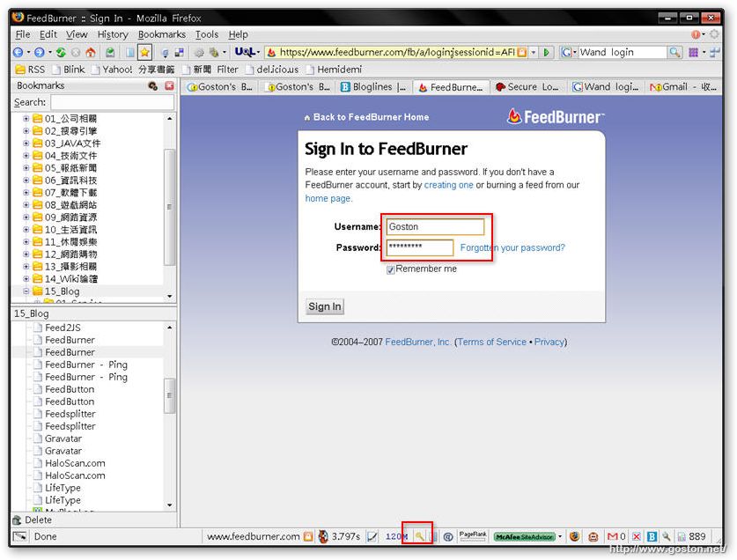
Task: Click the RSS feed icon in the address bar
Action: click(x=522, y=52)
